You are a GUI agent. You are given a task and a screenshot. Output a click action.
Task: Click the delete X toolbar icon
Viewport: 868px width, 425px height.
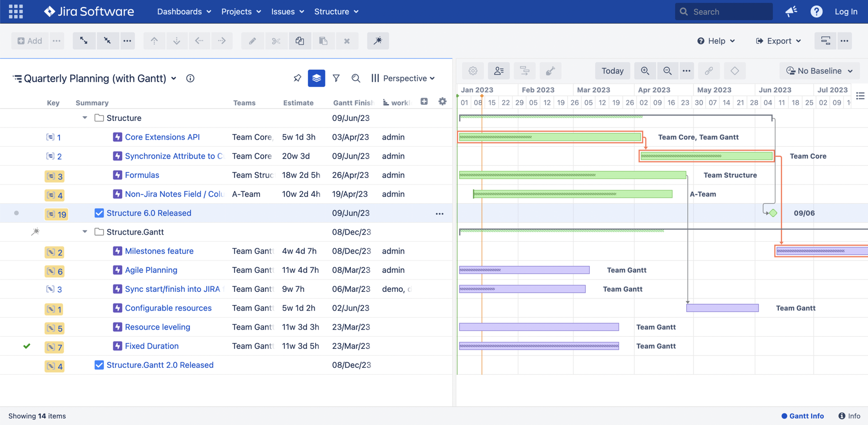point(347,41)
